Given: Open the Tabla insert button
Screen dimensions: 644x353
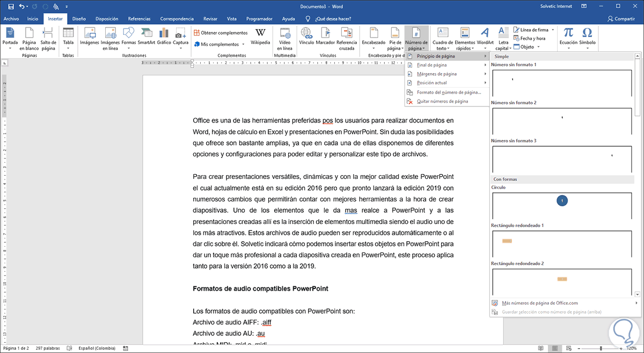Looking at the screenshot, I should 68,38.
